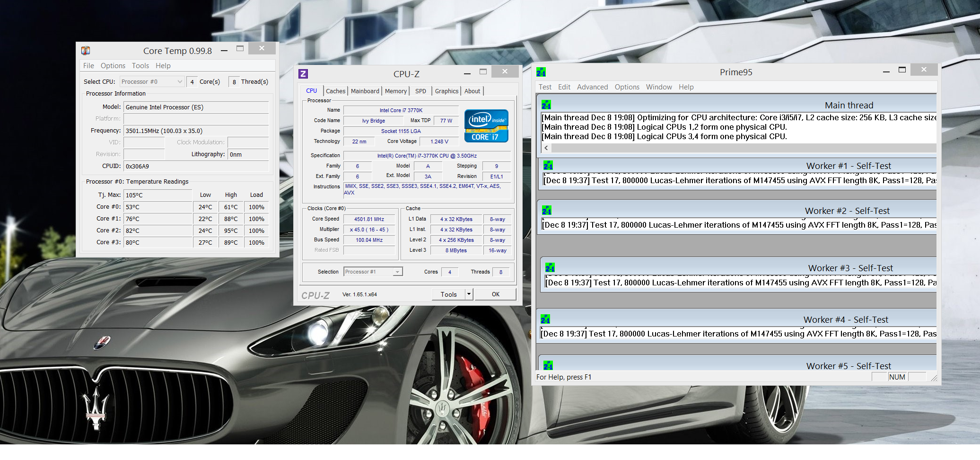
Task: Click the Worker #3 Self-Test window icon
Action: point(550,268)
